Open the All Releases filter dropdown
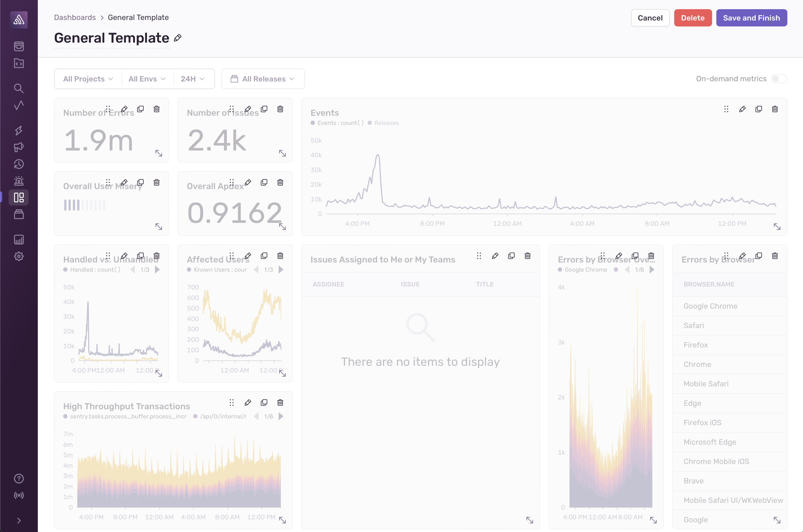 (263, 79)
